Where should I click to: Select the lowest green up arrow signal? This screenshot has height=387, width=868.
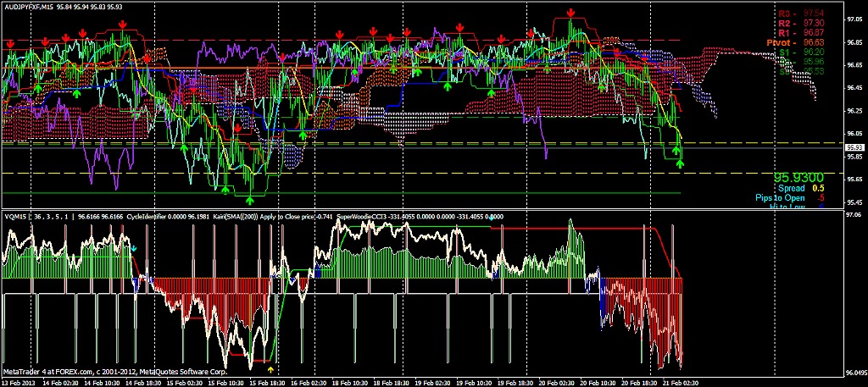point(251,199)
